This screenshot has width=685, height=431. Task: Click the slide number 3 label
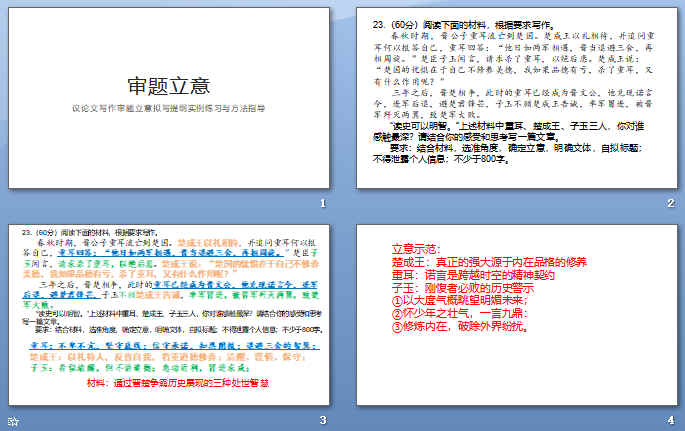[322, 420]
